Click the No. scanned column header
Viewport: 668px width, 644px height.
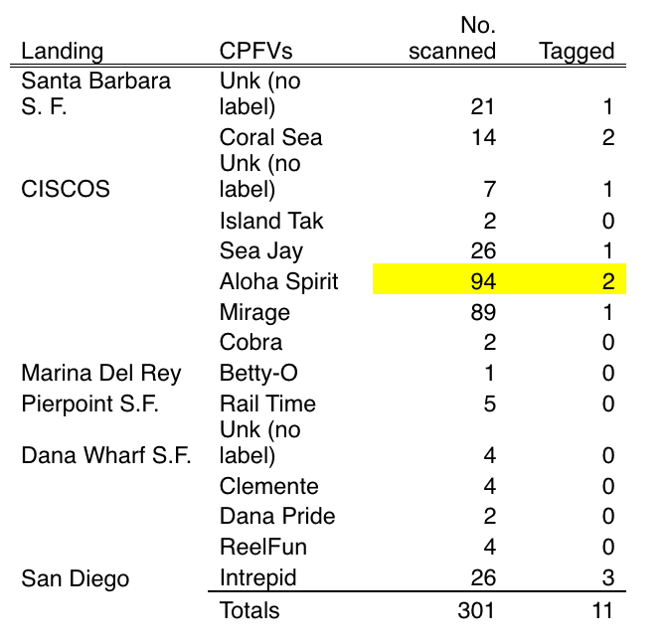452,38
